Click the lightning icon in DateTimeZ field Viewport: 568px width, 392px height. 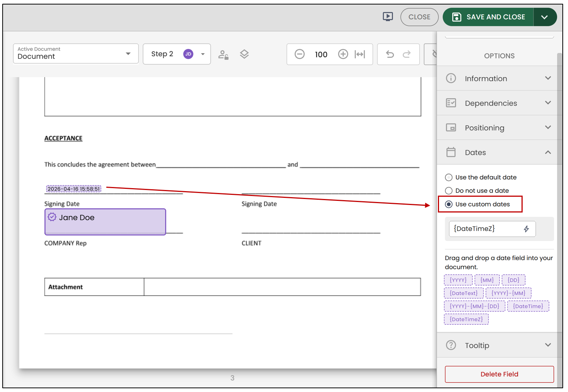pos(526,229)
